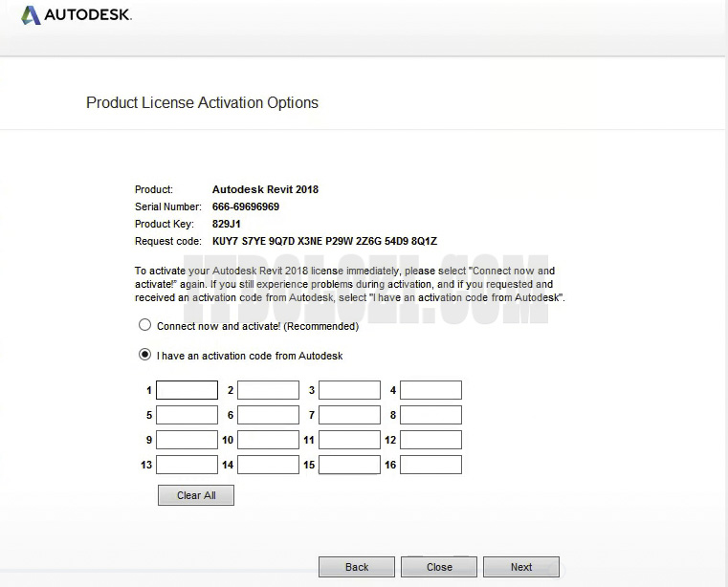This screenshot has height=587, width=728.
Task: Go back with the Back button
Action: [357, 567]
